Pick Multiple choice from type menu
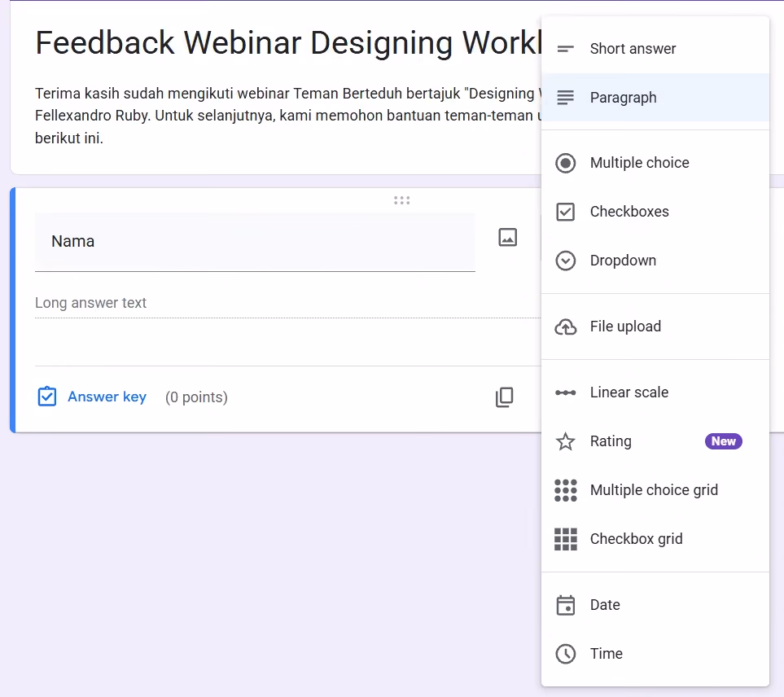784x697 pixels. (x=655, y=163)
